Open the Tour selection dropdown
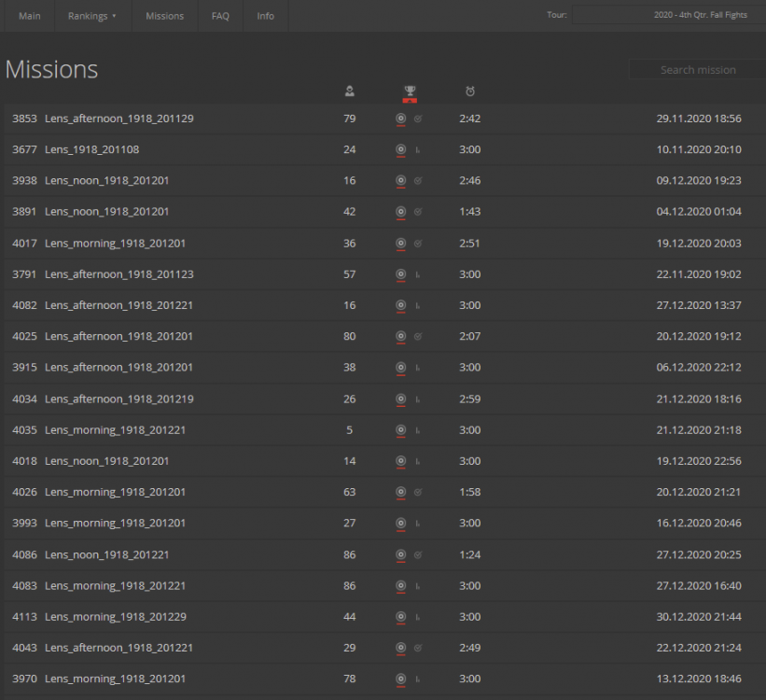766x700 pixels. click(x=668, y=15)
